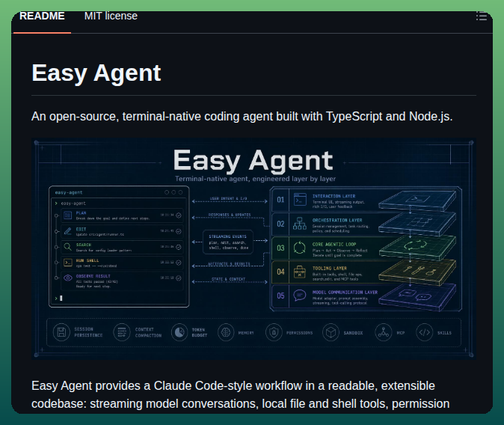Viewport: 504px width, 425px height.
Task: Click the 'ARTIFACTS & RESULTS' arrow label
Action: pos(229,263)
